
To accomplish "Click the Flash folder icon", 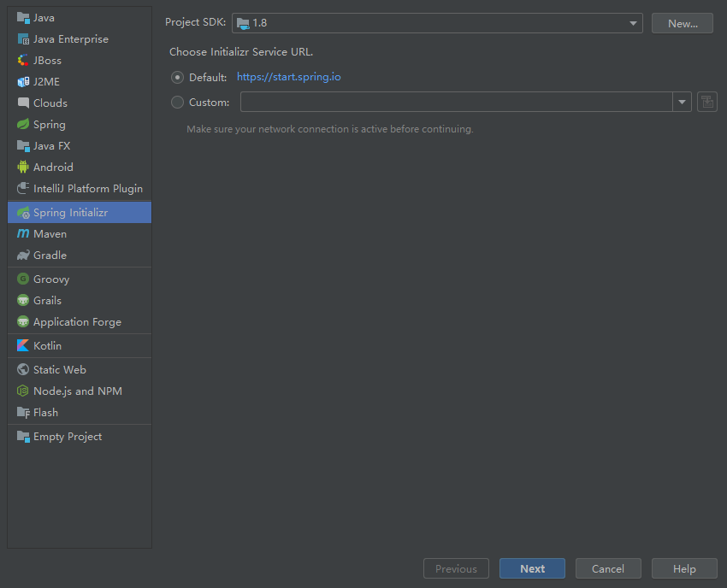I will (23, 412).
